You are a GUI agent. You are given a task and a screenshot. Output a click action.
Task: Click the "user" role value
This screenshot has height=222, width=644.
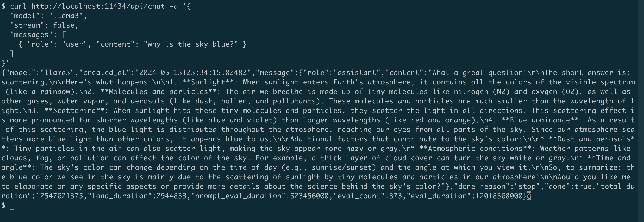click(x=74, y=44)
